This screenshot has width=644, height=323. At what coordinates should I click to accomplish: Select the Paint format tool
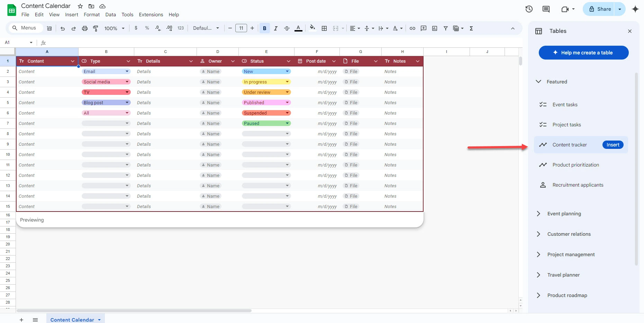click(96, 28)
